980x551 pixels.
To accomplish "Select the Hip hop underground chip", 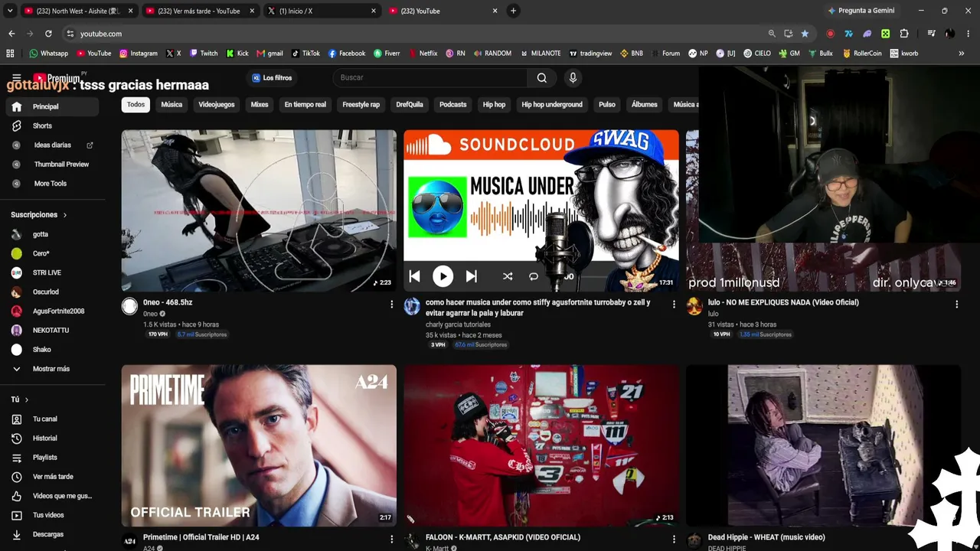I will point(552,105).
